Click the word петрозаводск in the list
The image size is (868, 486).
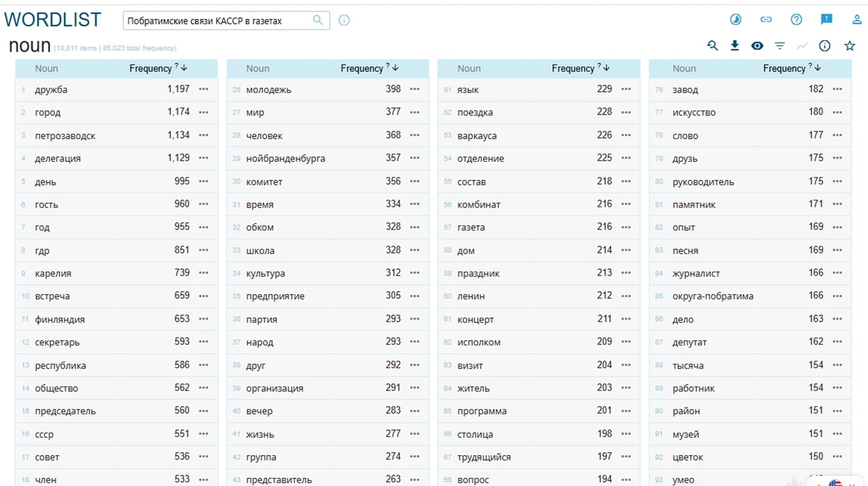(65, 135)
